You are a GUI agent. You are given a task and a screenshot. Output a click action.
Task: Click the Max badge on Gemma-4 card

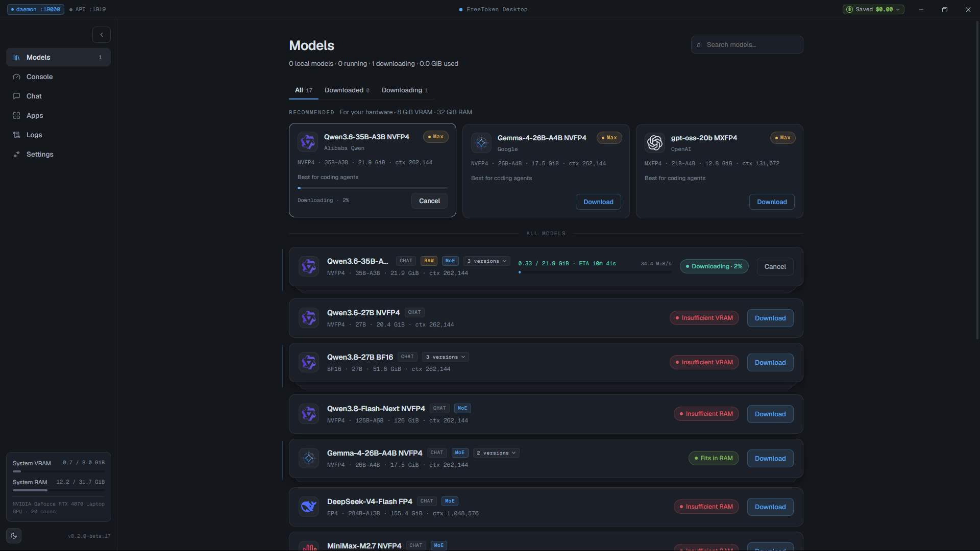[609, 138]
